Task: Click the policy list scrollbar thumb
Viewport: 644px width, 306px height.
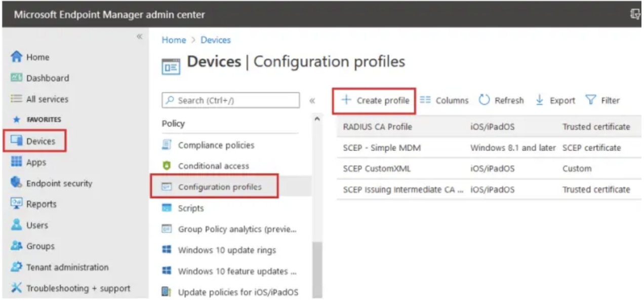Action: click(x=317, y=270)
